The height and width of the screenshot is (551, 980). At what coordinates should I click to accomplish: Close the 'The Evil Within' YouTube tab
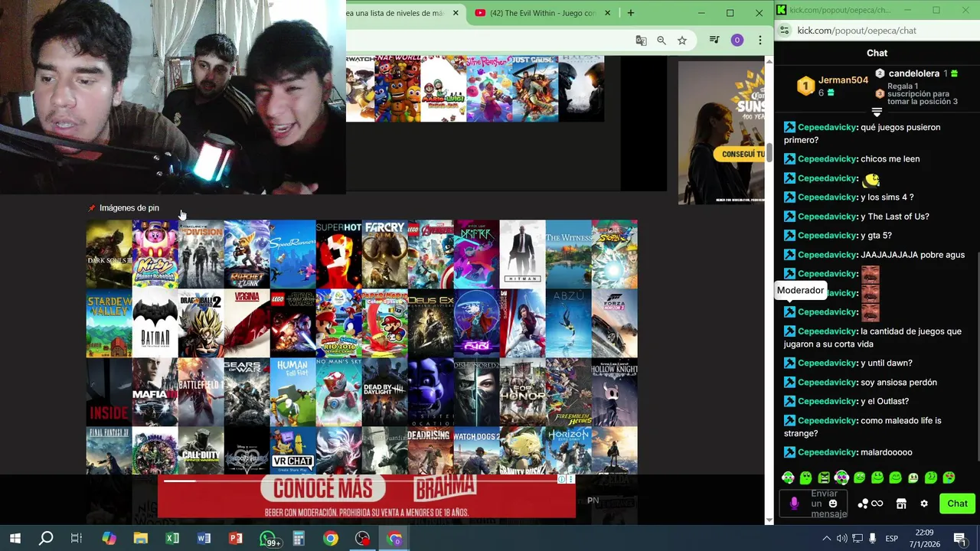pyautogui.click(x=609, y=13)
